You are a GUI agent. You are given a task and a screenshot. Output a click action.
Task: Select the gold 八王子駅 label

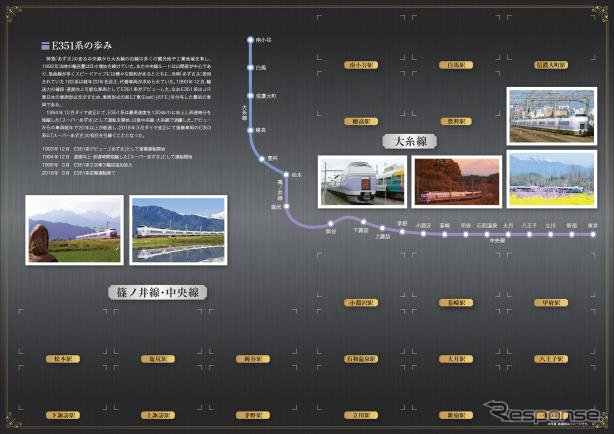click(551, 359)
